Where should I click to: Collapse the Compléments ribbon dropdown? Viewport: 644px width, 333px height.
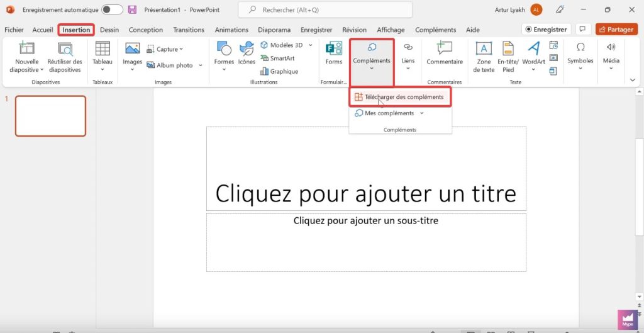pos(372,68)
